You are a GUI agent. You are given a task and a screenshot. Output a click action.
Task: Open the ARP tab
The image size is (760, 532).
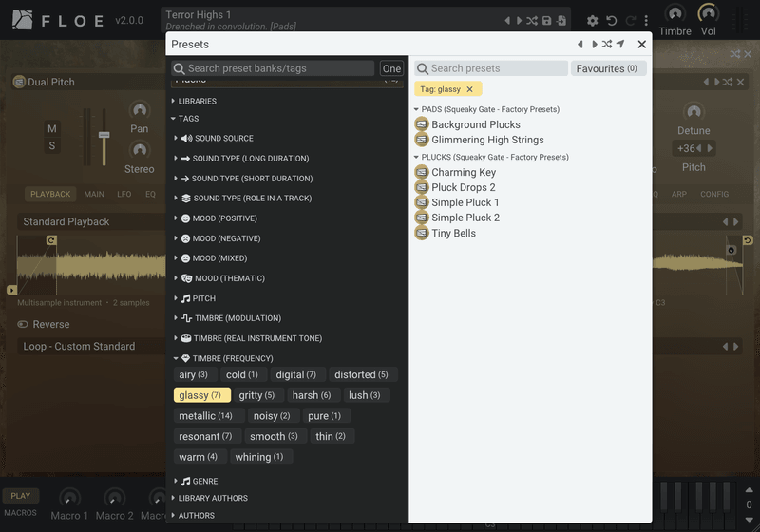pos(679,194)
